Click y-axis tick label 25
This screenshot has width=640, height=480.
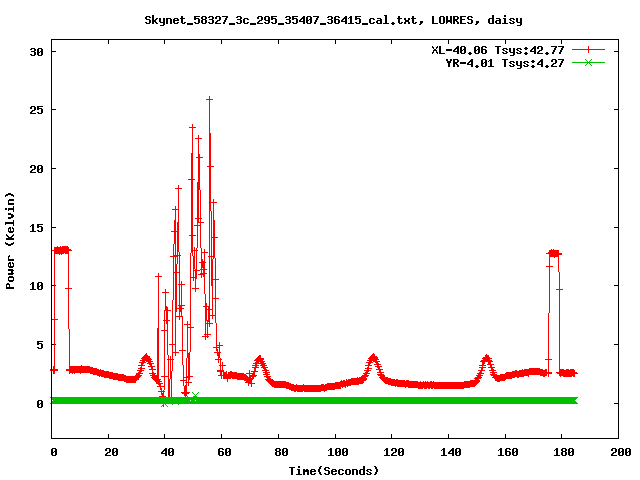pyautogui.click(x=36, y=110)
